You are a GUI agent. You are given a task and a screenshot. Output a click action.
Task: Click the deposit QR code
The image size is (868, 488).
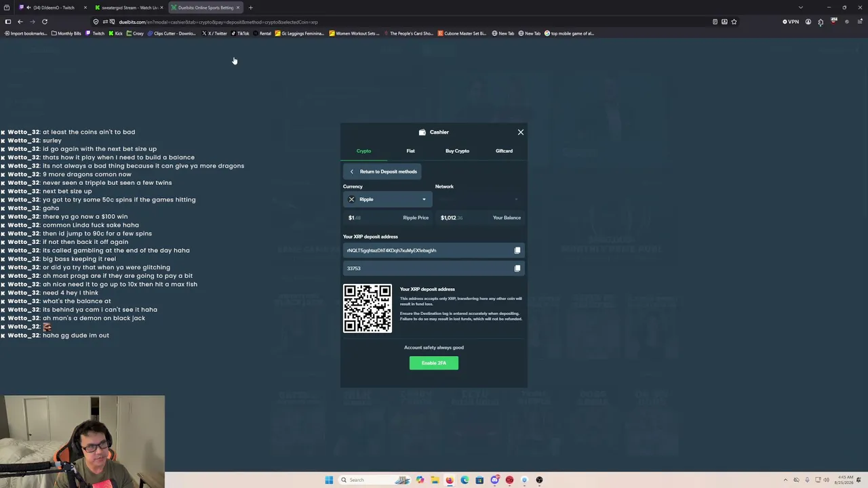pos(368,308)
